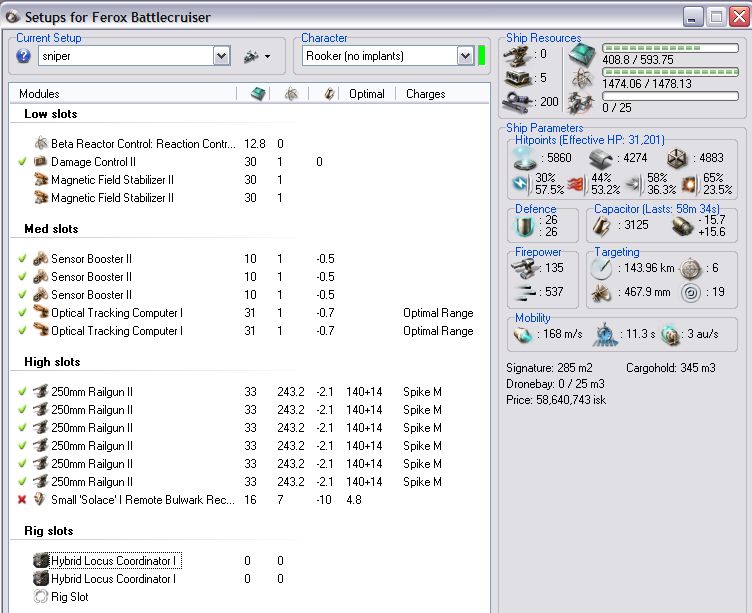Sort by the Modules column header
Image resolution: width=752 pixels, height=613 pixels.
pyautogui.click(x=40, y=94)
